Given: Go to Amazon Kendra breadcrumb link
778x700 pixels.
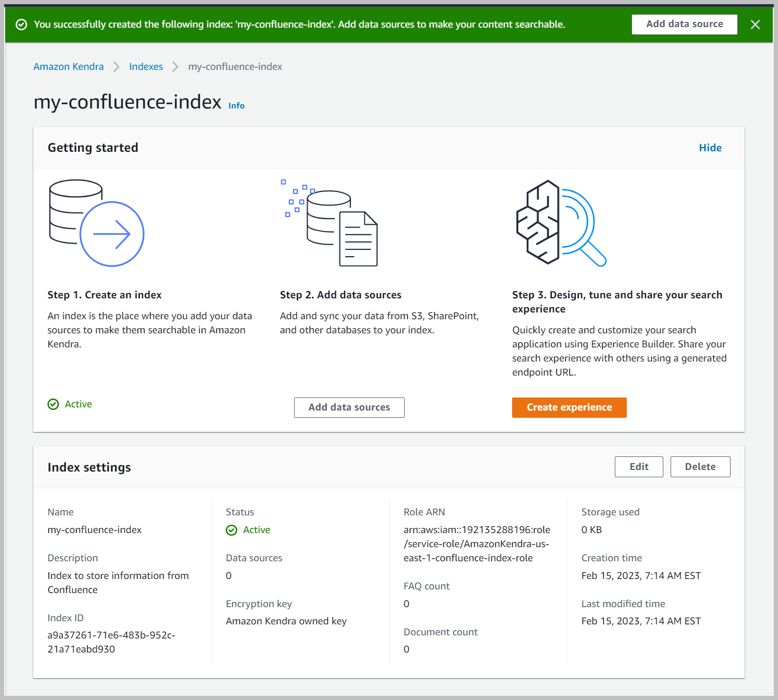Looking at the screenshot, I should 69,67.
